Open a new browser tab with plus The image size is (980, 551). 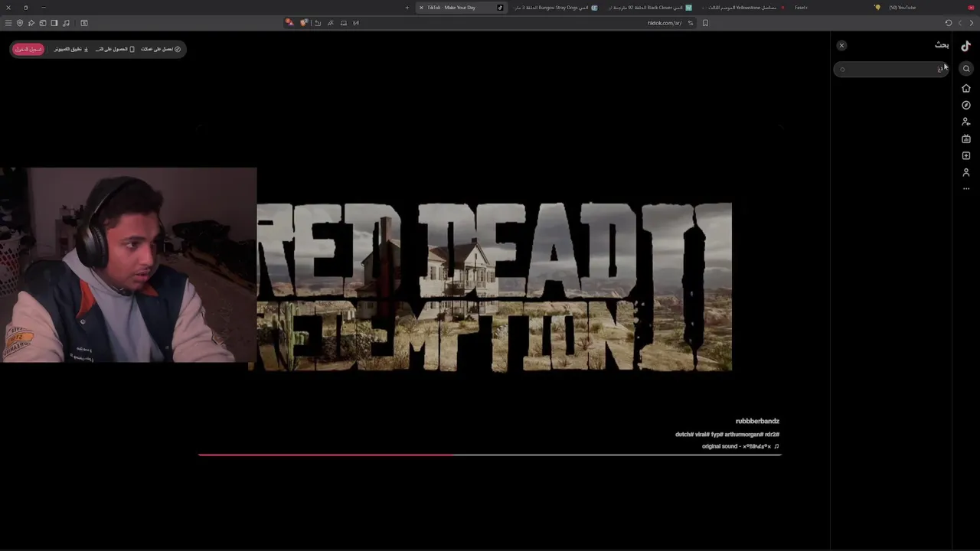click(x=407, y=8)
